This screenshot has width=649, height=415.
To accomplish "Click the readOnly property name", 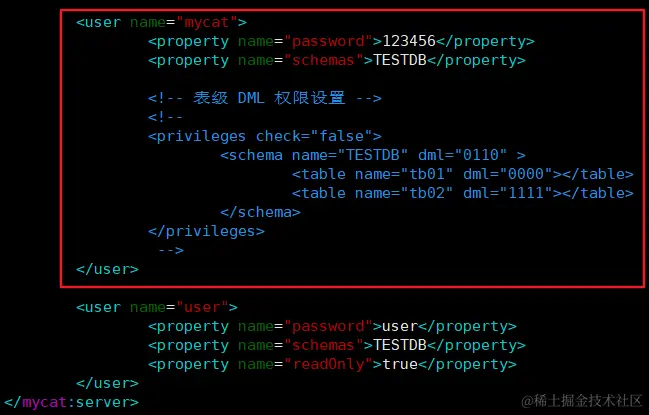I will [329, 365].
